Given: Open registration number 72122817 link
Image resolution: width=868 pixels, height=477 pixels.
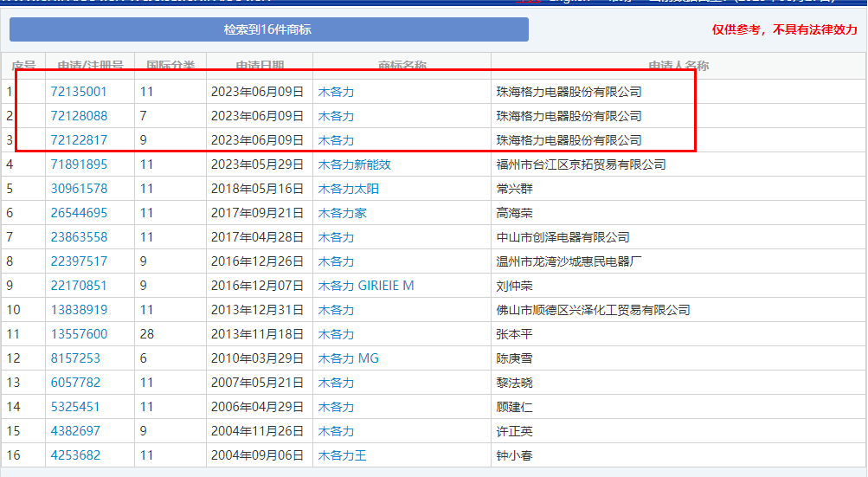Looking at the screenshot, I should tap(79, 140).
